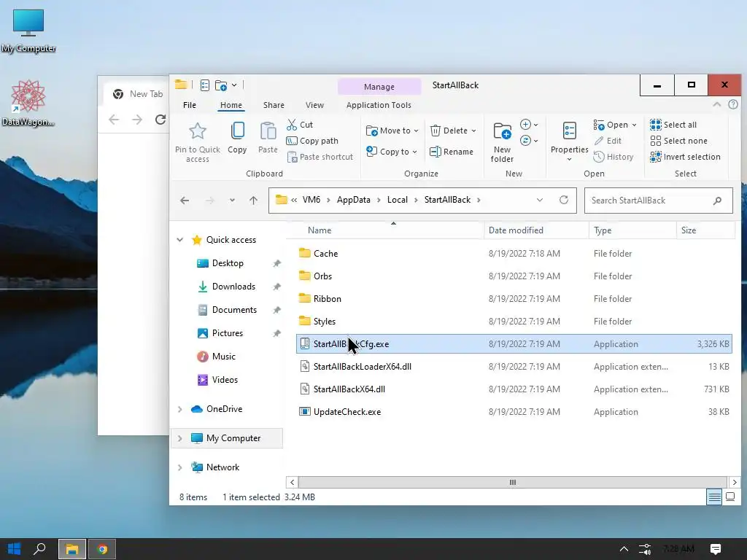Click File Explorer taskbar icon
Viewport: 747px width, 560px height.
tap(72, 549)
